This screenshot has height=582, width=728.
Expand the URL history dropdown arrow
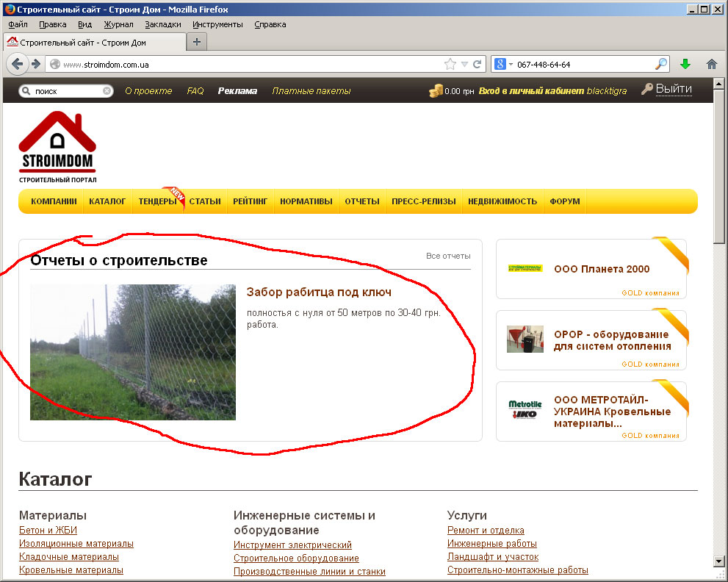(464, 64)
